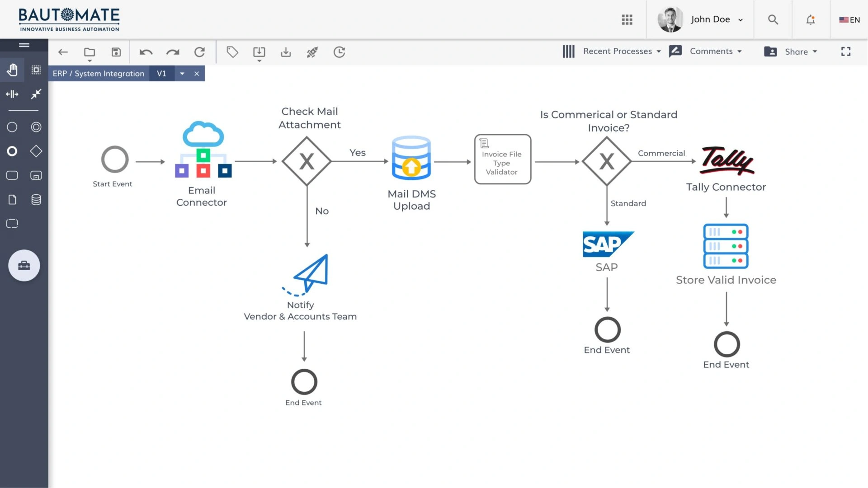Select Invoice File Type Validator task
Viewport: 868px width, 488px height.
[x=502, y=159]
